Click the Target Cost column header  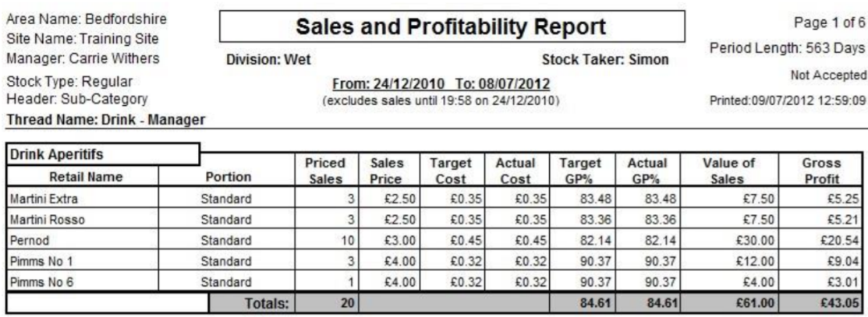pos(452,171)
